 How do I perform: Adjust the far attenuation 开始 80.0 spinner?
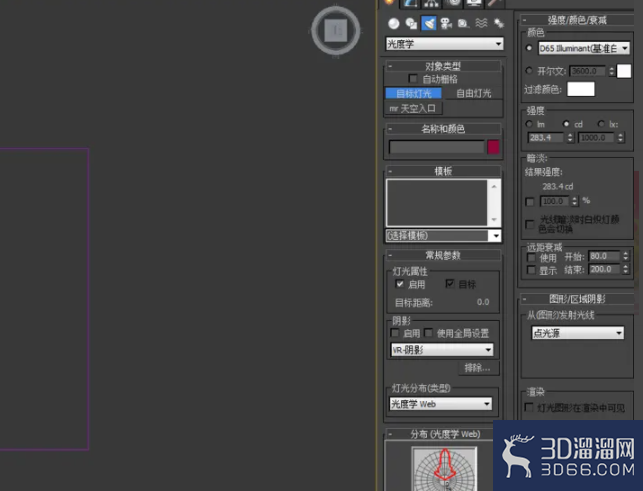(x=625, y=256)
